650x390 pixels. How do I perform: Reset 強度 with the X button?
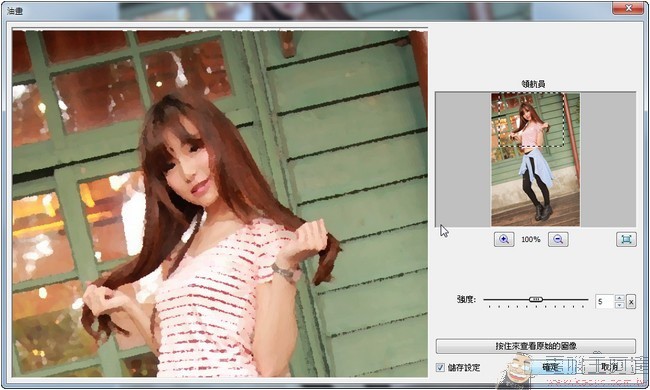coord(631,302)
